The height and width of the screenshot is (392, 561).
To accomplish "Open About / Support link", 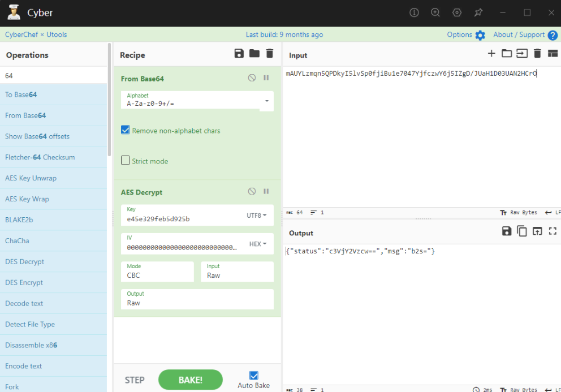I will [519, 35].
